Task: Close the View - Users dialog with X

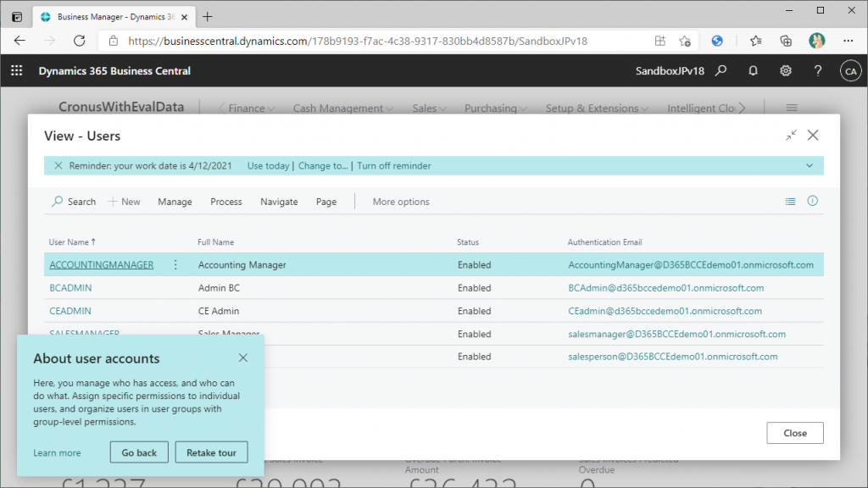Action: tap(813, 135)
